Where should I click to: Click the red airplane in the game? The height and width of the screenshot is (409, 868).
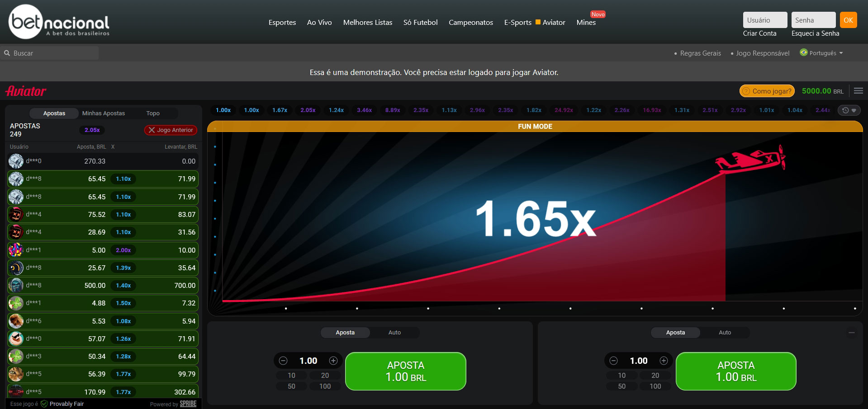tap(750, 159)
